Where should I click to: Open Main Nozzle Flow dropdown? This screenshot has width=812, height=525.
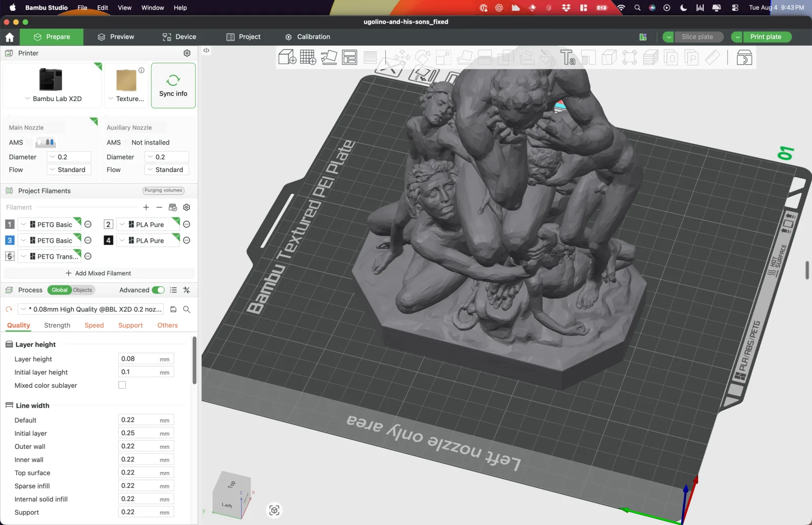pyautogui.click(x=69, y=170)
